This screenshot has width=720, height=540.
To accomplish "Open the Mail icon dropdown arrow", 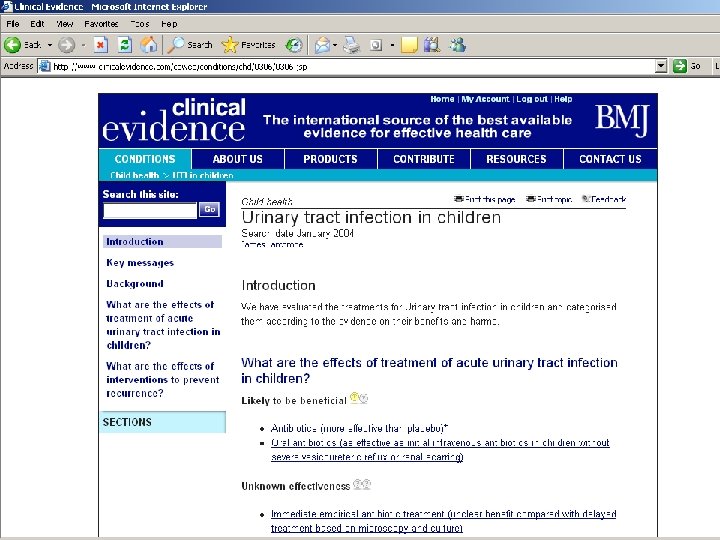I will point(335,45).
